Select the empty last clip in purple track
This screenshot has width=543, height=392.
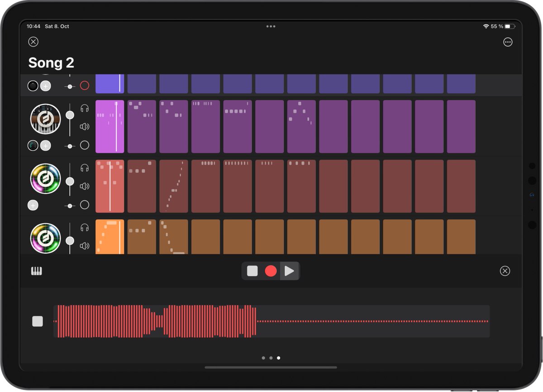(461, 127)
